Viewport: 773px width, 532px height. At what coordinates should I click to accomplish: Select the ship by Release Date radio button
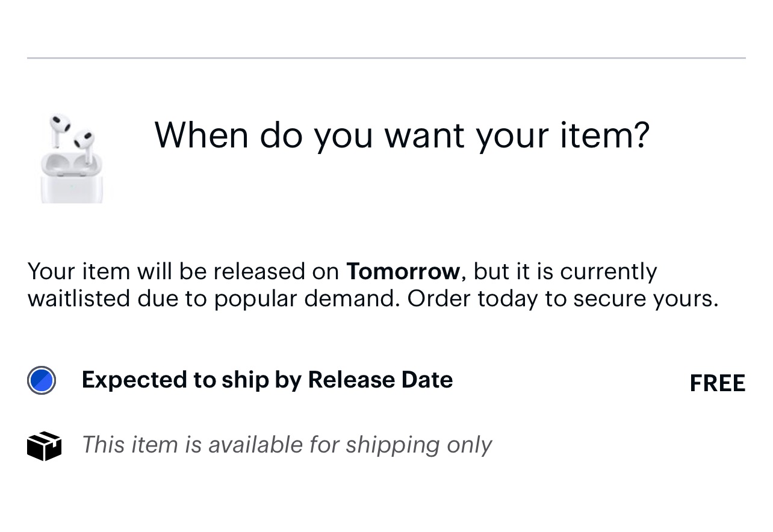(x=42, y=381)
